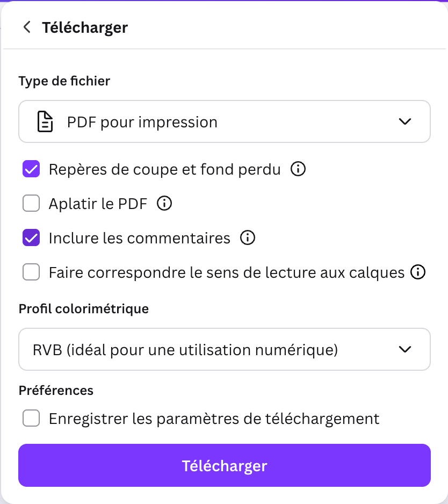448x504 pixels.
Task: Click the purple Télécharger button
Action: pos(224,465)
